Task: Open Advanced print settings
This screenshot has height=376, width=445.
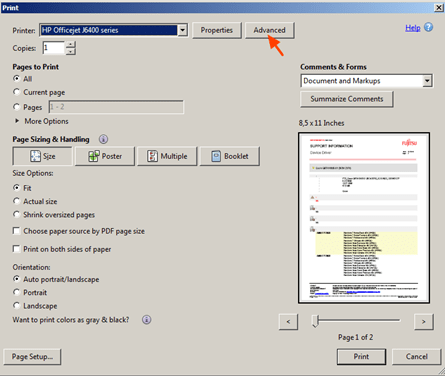Action: [269, 30]
